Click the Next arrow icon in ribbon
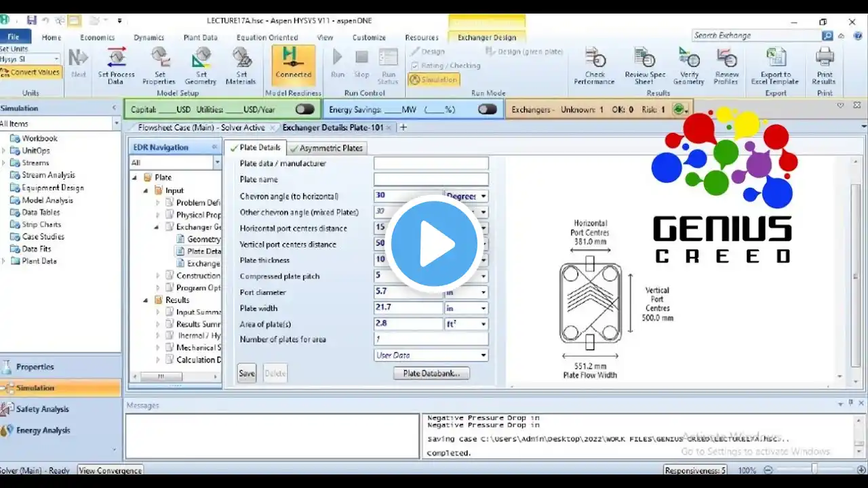Viewport: 868px width, 488px height. pyautogui.click(x=79, y=62)
